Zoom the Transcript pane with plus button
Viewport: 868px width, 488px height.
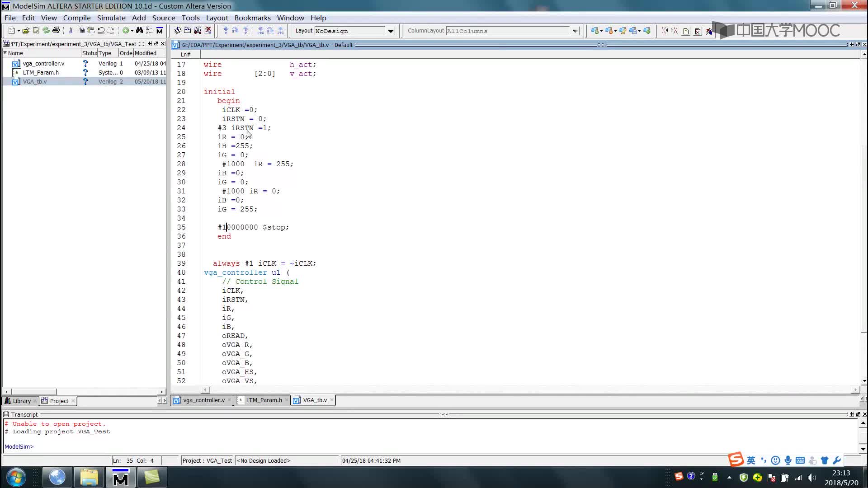coord(852,414)
